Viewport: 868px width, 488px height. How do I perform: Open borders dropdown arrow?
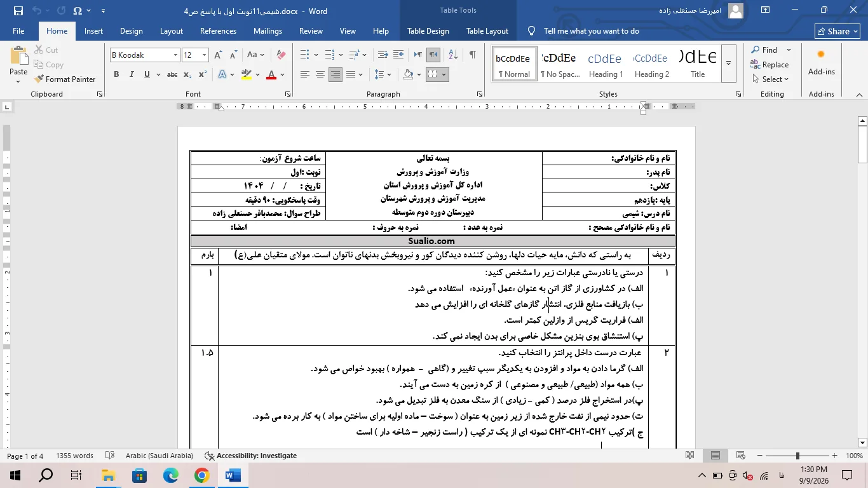(444, 74)
